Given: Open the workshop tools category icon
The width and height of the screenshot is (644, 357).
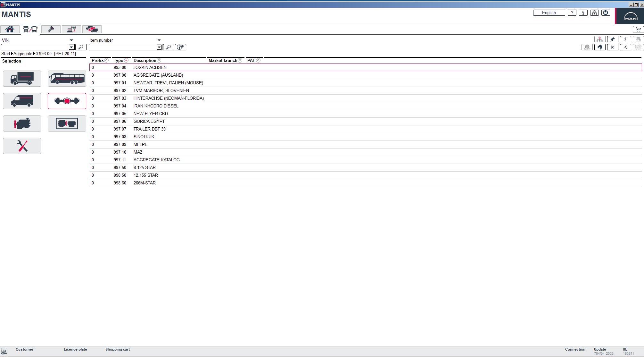Looking at the screenshot, I should coord(22,146).
